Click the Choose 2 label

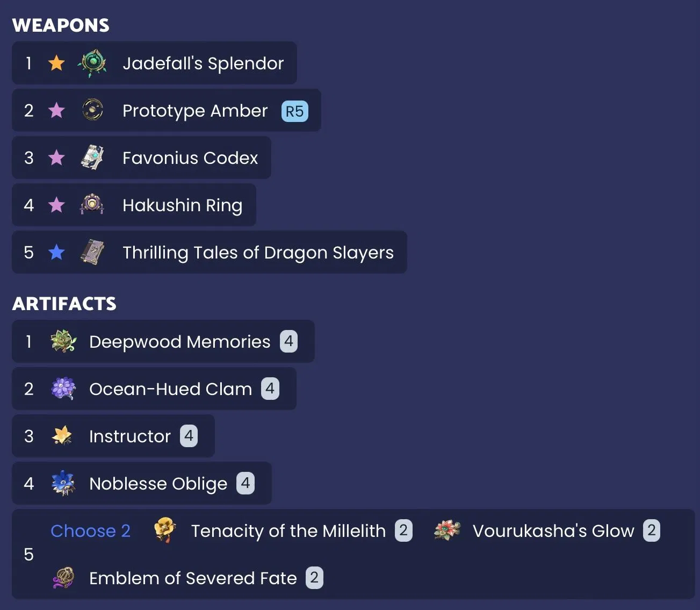(90, 531)
